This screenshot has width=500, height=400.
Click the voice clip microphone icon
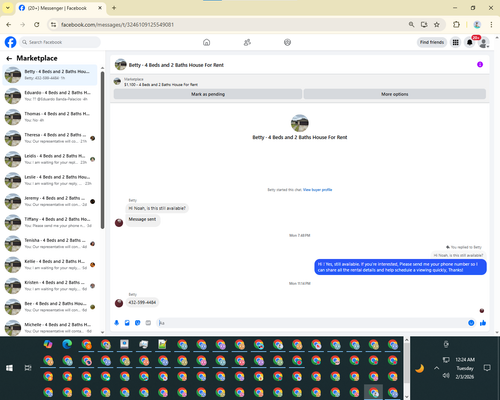(116, 323)
